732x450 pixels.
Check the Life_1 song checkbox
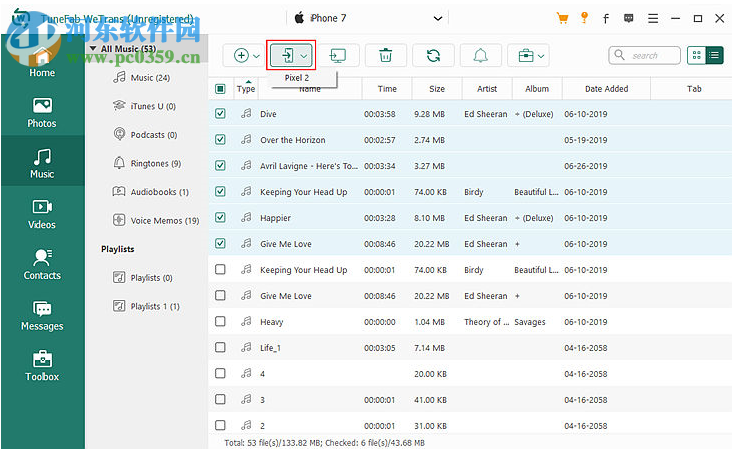coord(220,348)
